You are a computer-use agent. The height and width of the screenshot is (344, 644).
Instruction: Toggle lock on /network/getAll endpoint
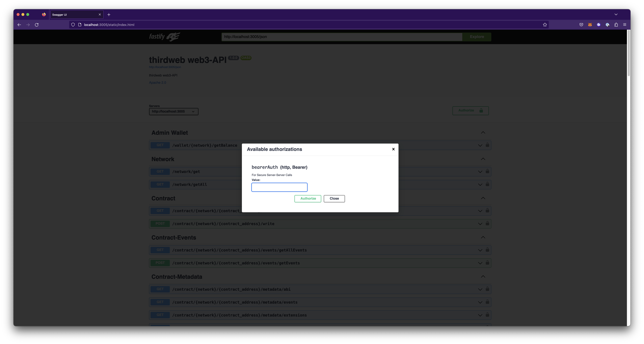[487, 184]
